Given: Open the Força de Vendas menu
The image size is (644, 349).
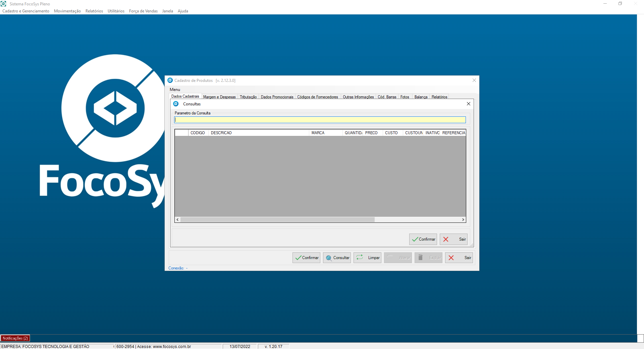Looking at the screenshot, I should [143, 11].
